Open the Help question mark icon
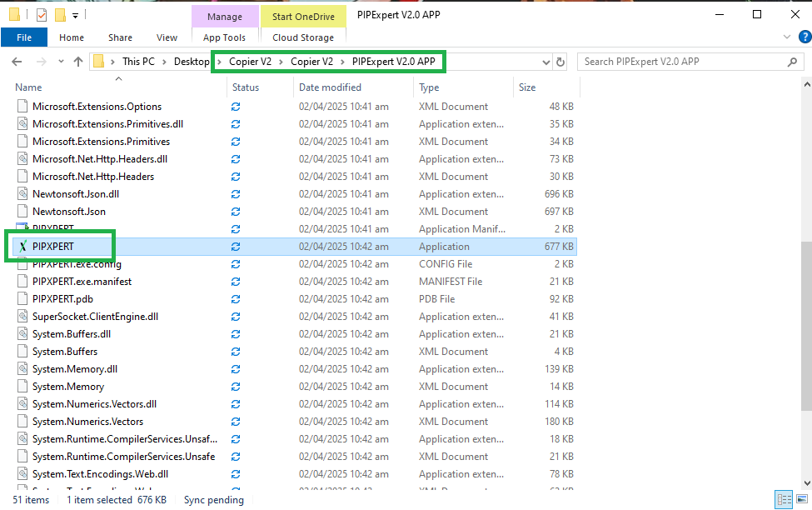Image resolution: width=812 pixels, height=510 pixels. (x=805, y=37)
